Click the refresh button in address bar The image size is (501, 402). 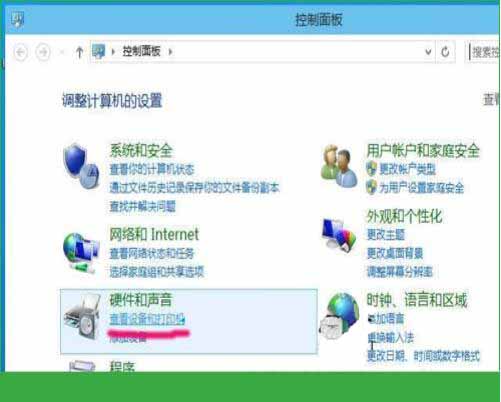point(445,52)
